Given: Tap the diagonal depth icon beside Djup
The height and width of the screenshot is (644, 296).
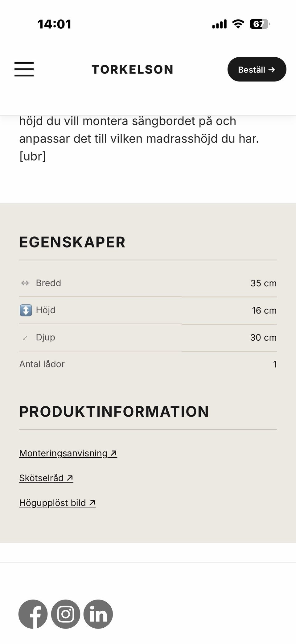Looking at the screenshot, I should click(x=25, y=338).
